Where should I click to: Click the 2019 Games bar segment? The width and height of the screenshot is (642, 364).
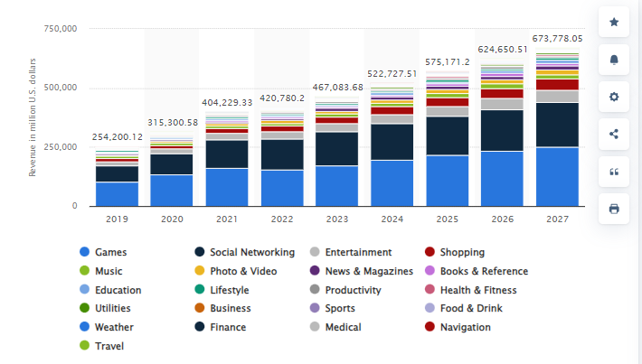[x=118, y=194]
